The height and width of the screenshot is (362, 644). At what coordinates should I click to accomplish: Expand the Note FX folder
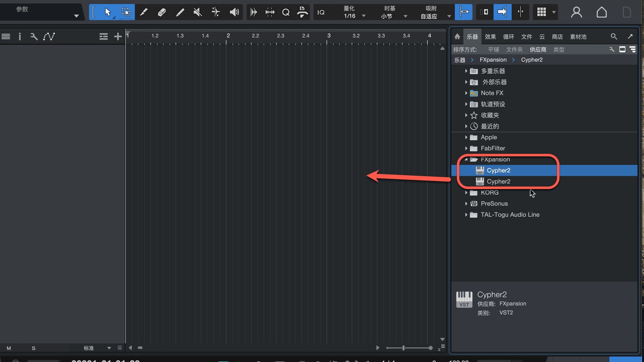pyautogui.click(x=466, y=93)
